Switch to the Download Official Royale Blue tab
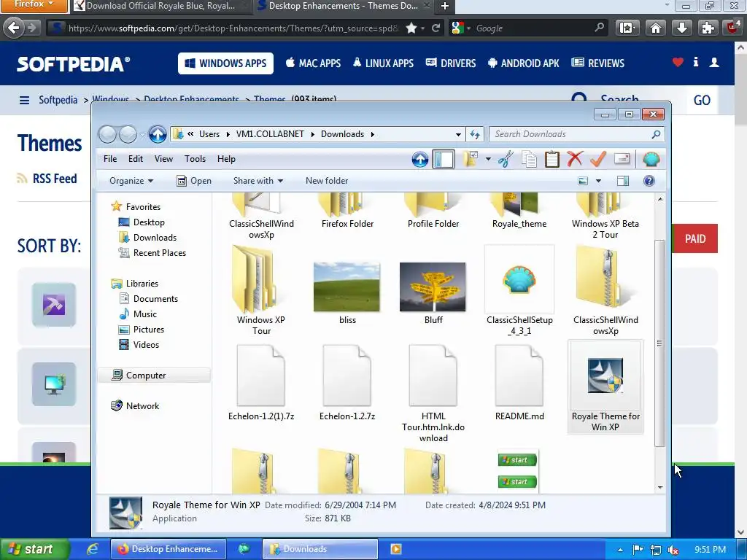747x560 pixels. click(160, 6)
